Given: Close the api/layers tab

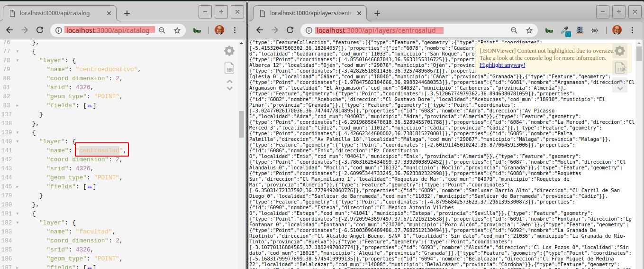Looking at the screenshot, I should tap(360, 13).
